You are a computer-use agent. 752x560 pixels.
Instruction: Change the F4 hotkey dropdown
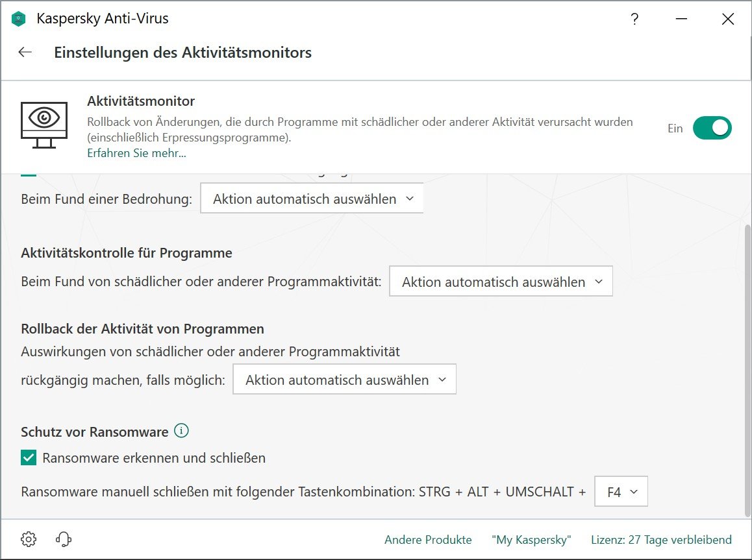621,493
